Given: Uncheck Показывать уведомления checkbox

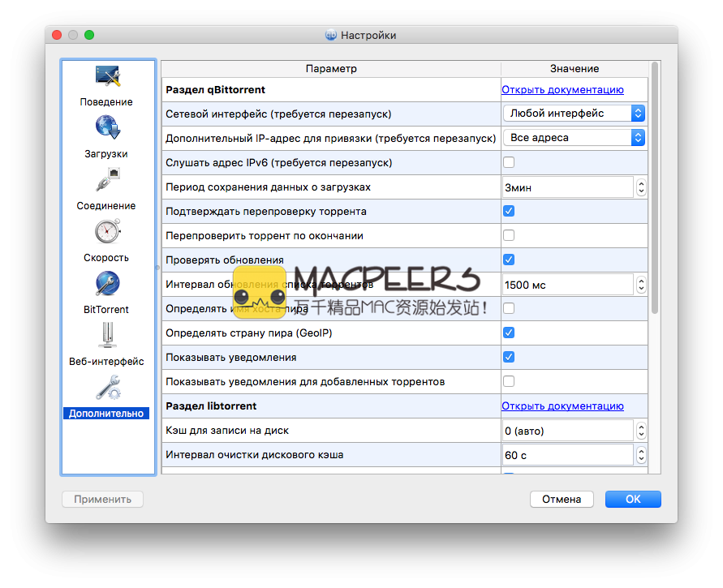Looking at the screenshot, I should (x=509, y=357).
